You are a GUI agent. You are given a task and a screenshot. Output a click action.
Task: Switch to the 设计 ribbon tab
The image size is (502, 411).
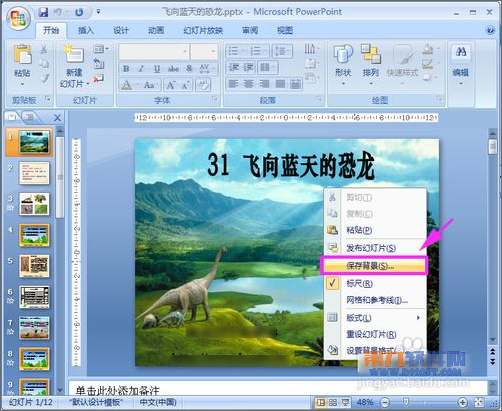pyautogui.click(x=121, y=31)
